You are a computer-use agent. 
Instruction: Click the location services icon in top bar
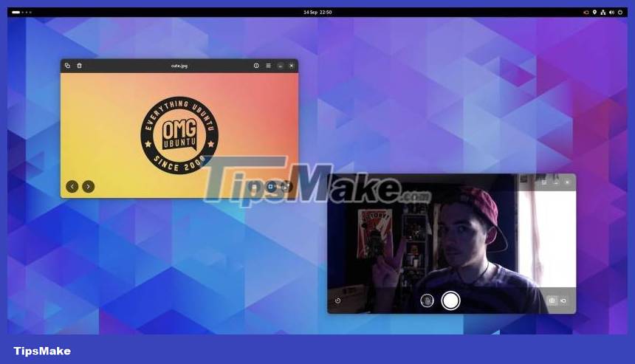[x=594, y=12]
